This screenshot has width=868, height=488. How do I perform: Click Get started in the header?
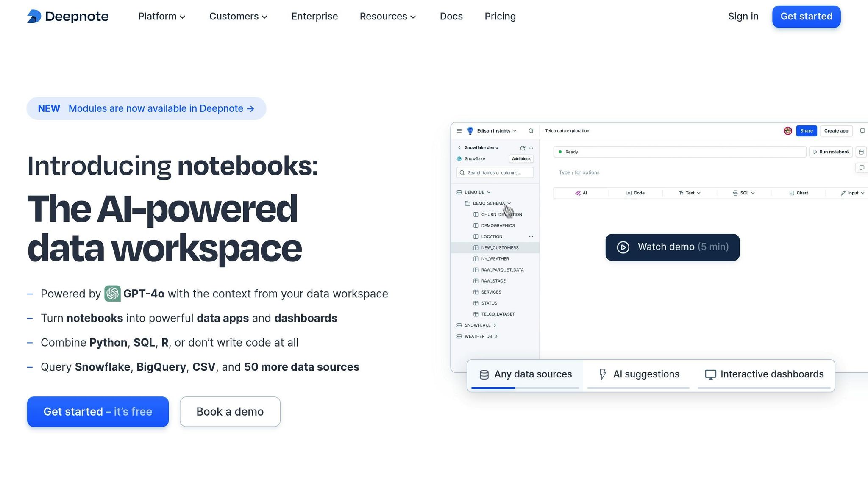tap(806, 17)
